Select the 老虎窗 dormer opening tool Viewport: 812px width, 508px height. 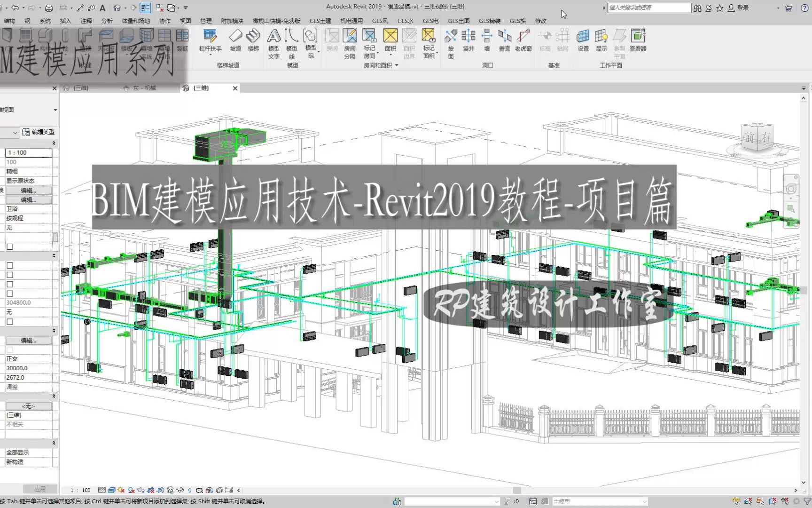pos(523,40)
